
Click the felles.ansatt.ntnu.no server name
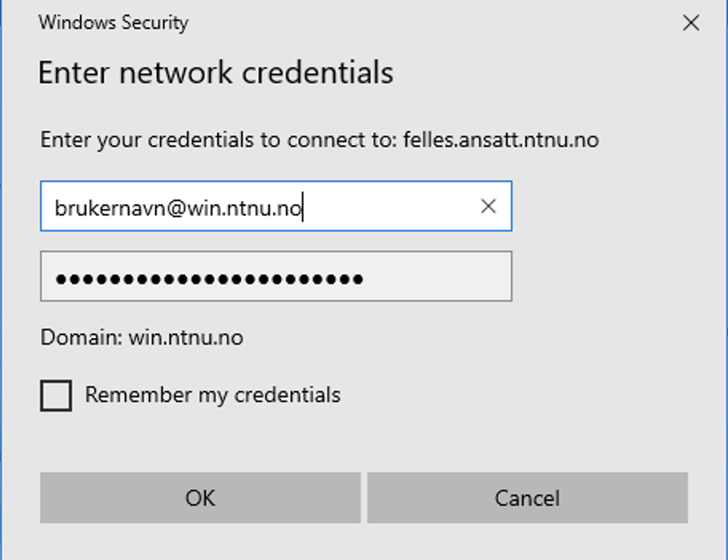click(500, 140)
